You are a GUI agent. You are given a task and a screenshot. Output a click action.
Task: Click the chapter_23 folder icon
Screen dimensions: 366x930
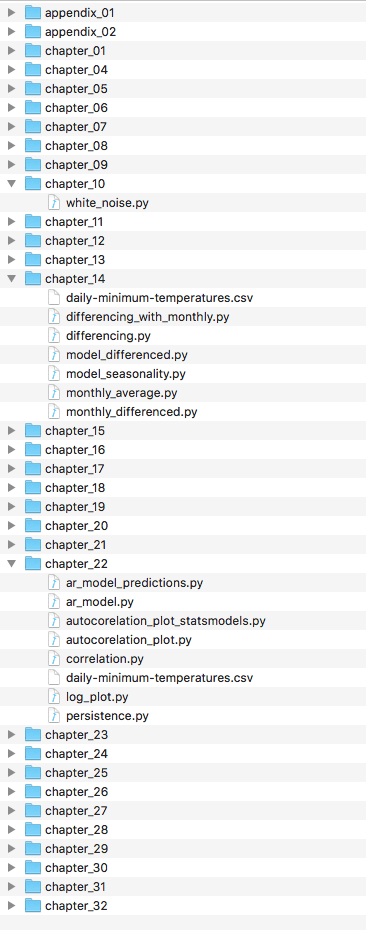point(33,734)
